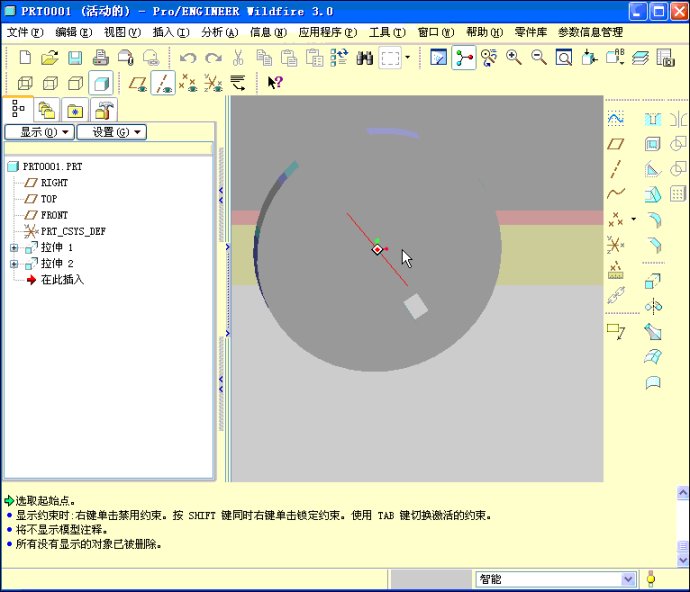Viewport: 690px width, 592px height.
Task: Click the Datum Plane tool icon
Action: coord(616,144)
